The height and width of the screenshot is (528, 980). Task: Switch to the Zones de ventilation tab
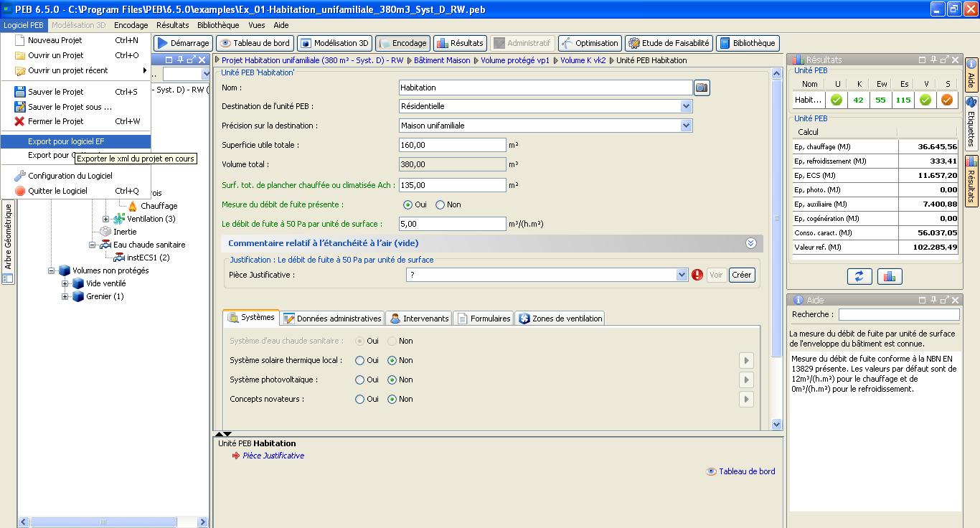560,319
